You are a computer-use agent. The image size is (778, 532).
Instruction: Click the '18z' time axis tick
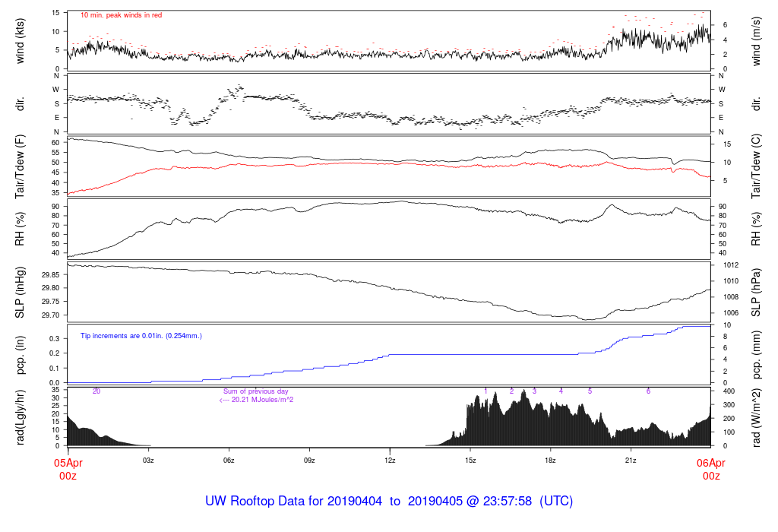(x=550, y=461)
